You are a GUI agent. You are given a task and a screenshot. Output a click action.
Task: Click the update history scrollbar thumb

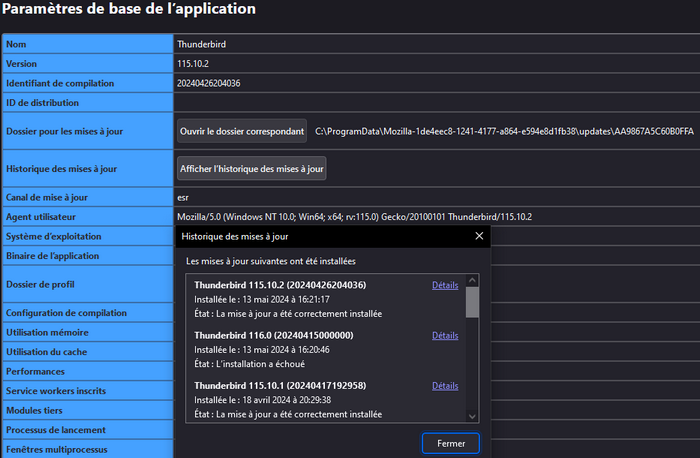[472, 302]
